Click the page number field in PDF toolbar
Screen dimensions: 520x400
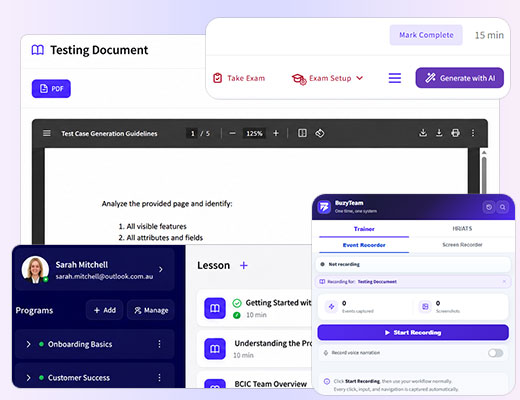coord(192,133)
